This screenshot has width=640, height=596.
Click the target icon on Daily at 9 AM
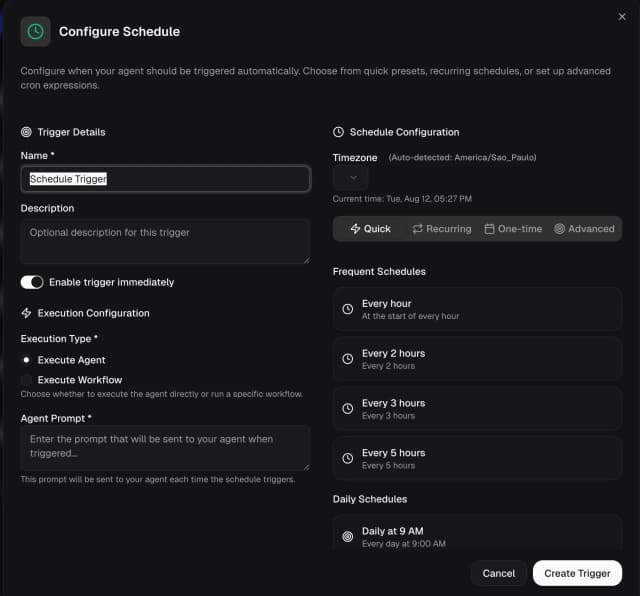(x=347, y=537)
